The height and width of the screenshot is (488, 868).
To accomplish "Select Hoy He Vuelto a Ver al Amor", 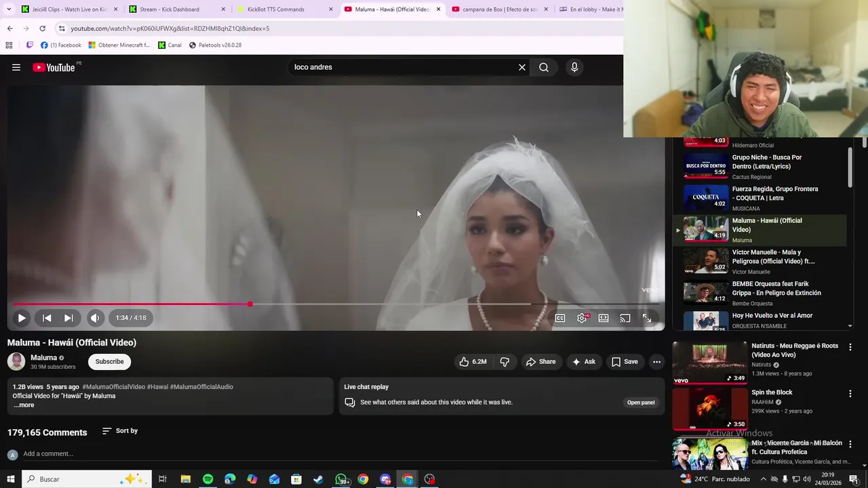I will point(759,321).
